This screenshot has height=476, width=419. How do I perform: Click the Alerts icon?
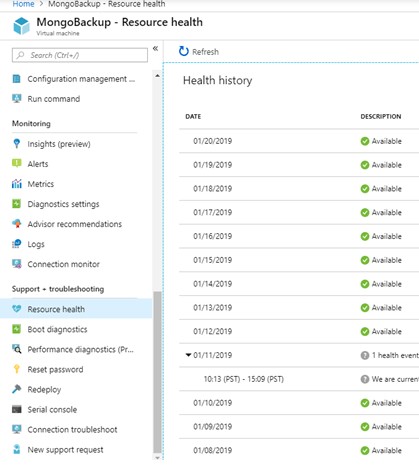point(16,163)
